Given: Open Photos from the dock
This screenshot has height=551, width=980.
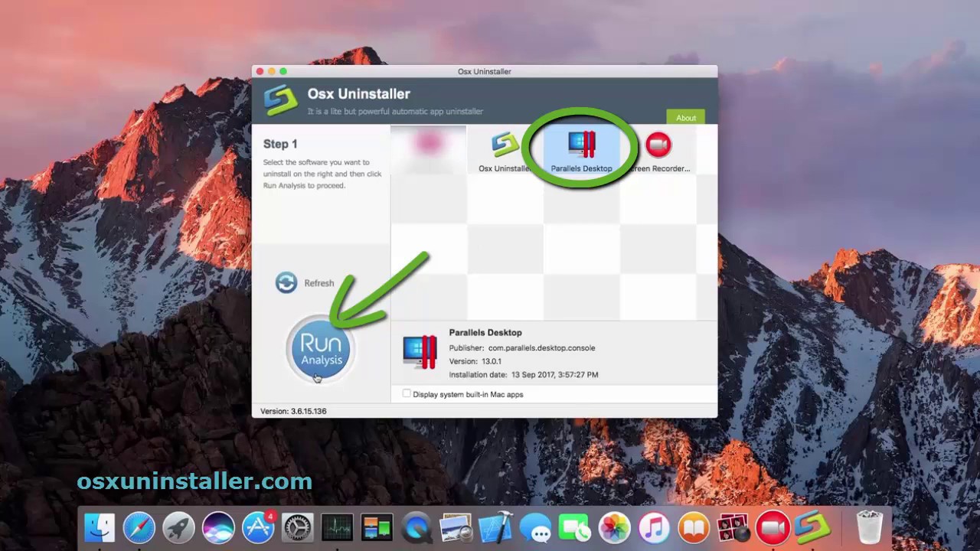Looking at the screenshot, I should click(614, 527).
